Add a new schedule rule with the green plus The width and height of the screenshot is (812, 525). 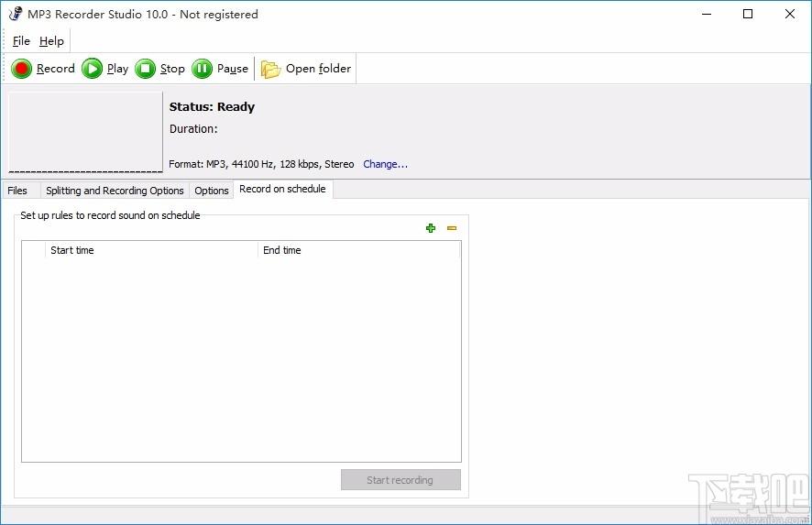431,228
